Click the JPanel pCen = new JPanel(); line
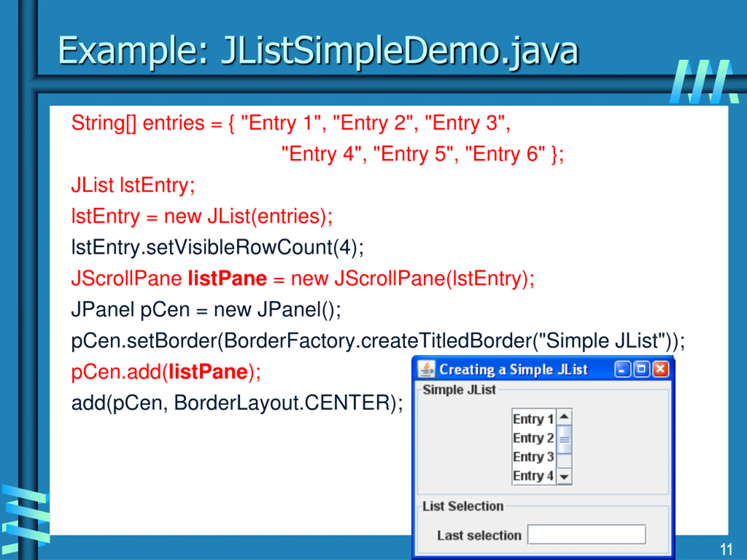 tap(206, 310)
